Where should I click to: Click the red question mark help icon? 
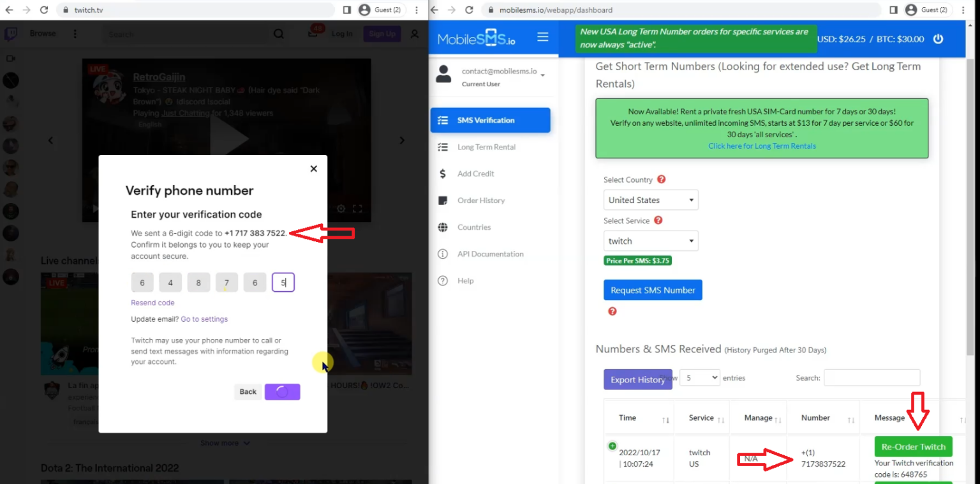[612, 311]
